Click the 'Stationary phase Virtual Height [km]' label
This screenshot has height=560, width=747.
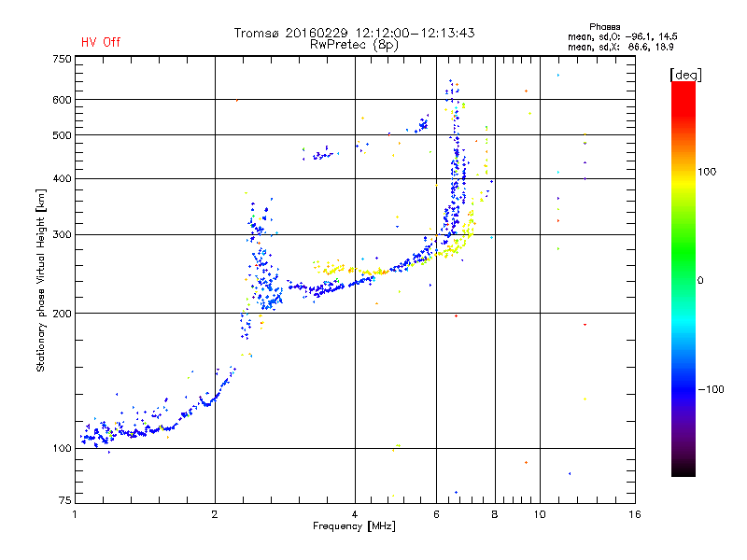(41, 281)
